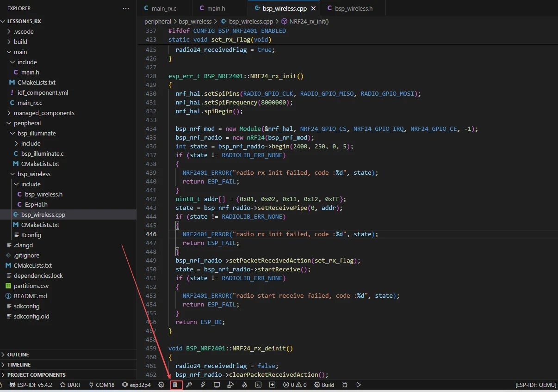Screen dimensions: 558x392
Task: Click the SDK configuration gear icon
Action: click(x=161, y=385)
